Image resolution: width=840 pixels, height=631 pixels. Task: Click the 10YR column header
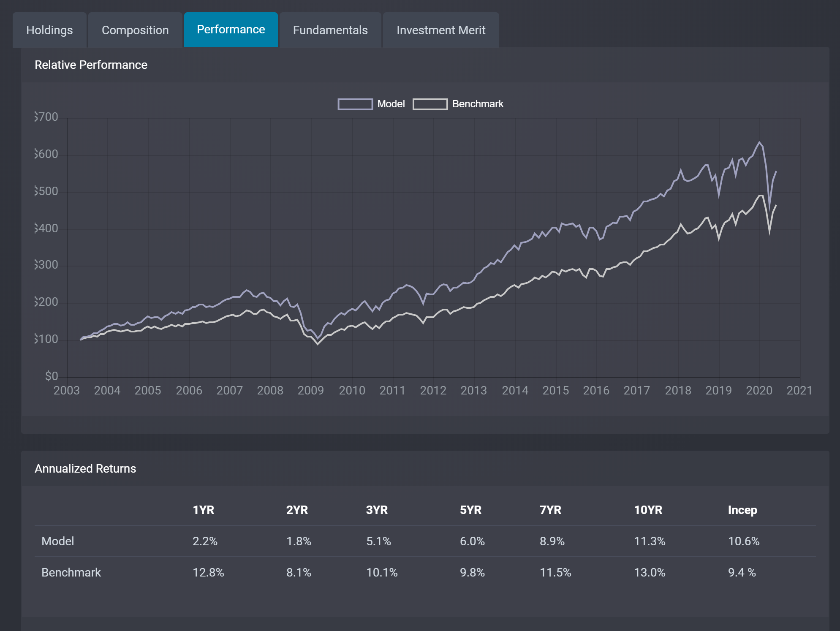(x=648, y=510)
